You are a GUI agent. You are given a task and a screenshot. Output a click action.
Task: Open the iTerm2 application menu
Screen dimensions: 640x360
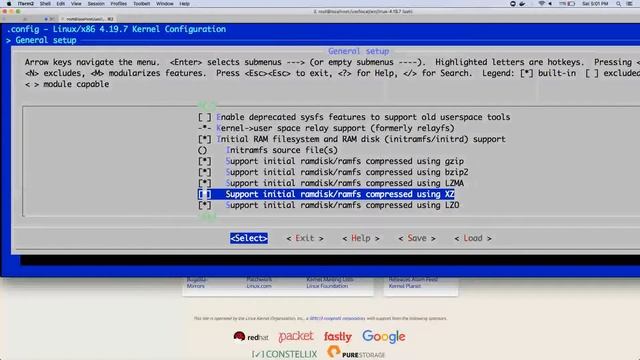26,4
